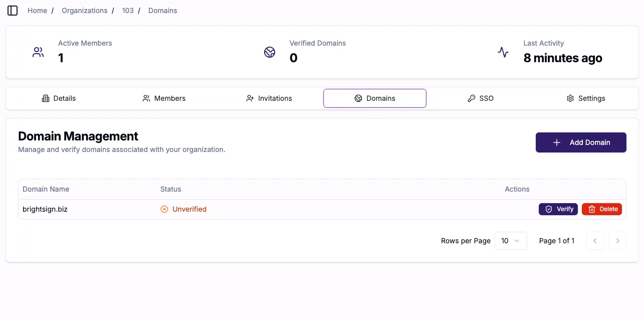Click the Verified Domains globe icon
644x319 pixels.
click(x=270, y=52)
